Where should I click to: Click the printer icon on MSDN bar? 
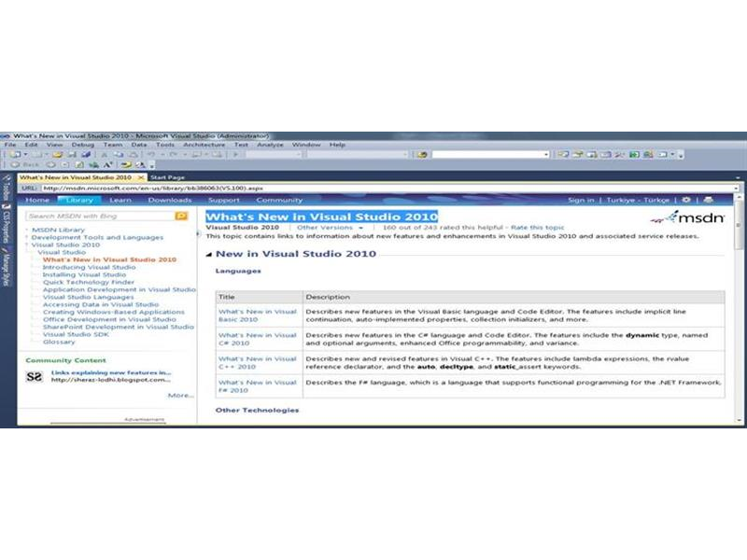click(x=709, y=200)
